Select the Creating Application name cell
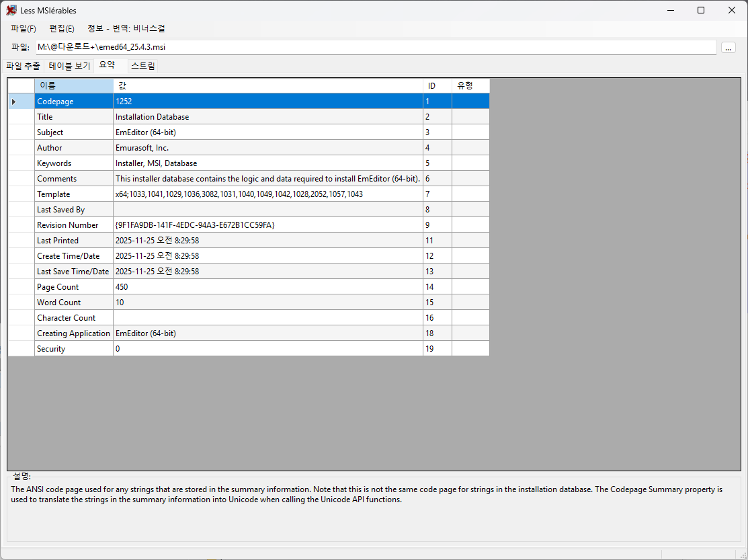Screen dimensions: 748x560 (x=74, y=333)
